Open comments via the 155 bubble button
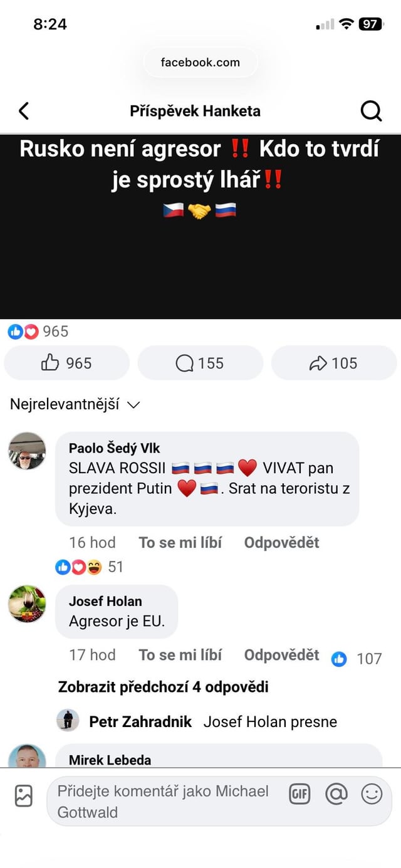The width and height of the screenshot is (401, 868). tap(200, 363)
